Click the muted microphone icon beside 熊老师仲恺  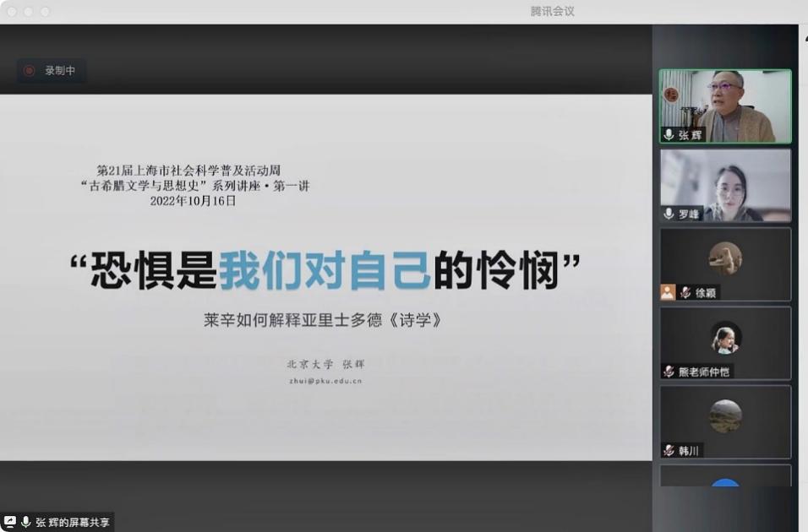(x=669, y=372)
